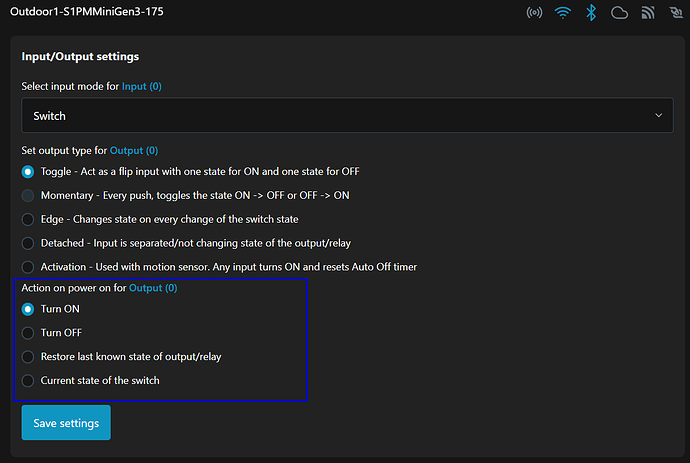Select Current state of the switch option
The height and width of the screenshot is (463, 690).
28,380
